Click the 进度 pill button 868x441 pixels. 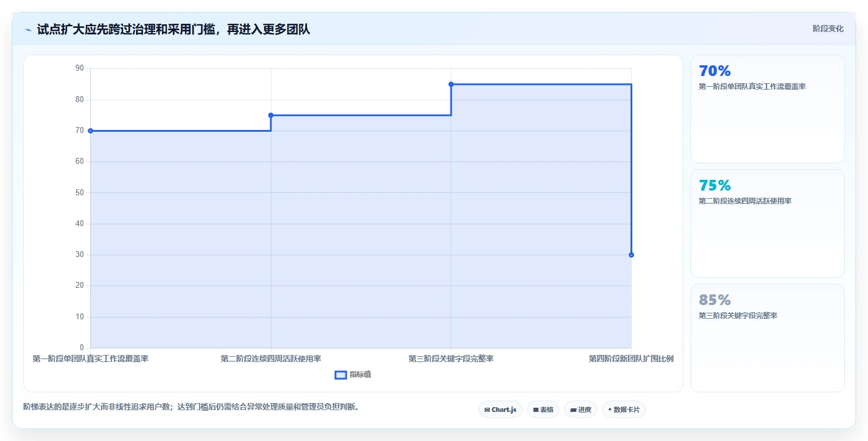(581, 410)
